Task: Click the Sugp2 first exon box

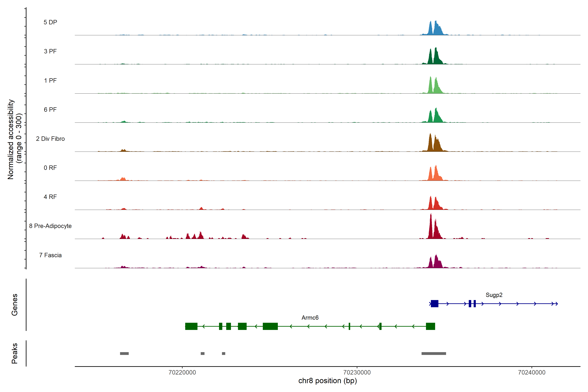Action: point(434,303)
